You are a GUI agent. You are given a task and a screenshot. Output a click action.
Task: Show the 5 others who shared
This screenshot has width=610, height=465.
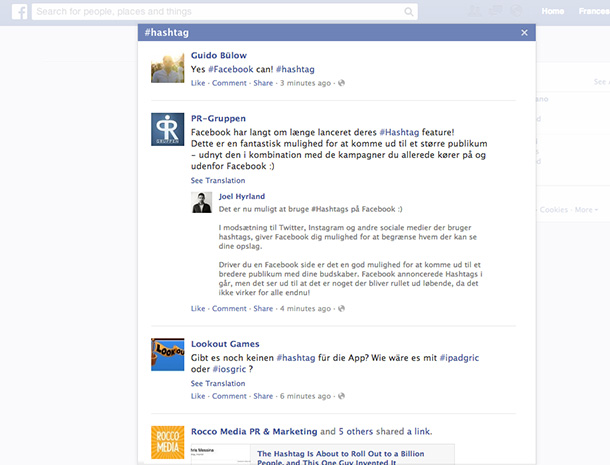(x=354, y=432)
